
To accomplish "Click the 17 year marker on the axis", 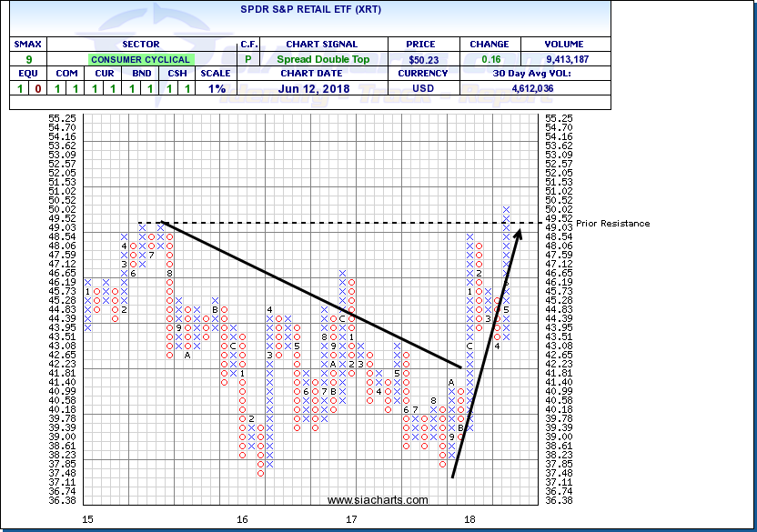I will 351,519.
